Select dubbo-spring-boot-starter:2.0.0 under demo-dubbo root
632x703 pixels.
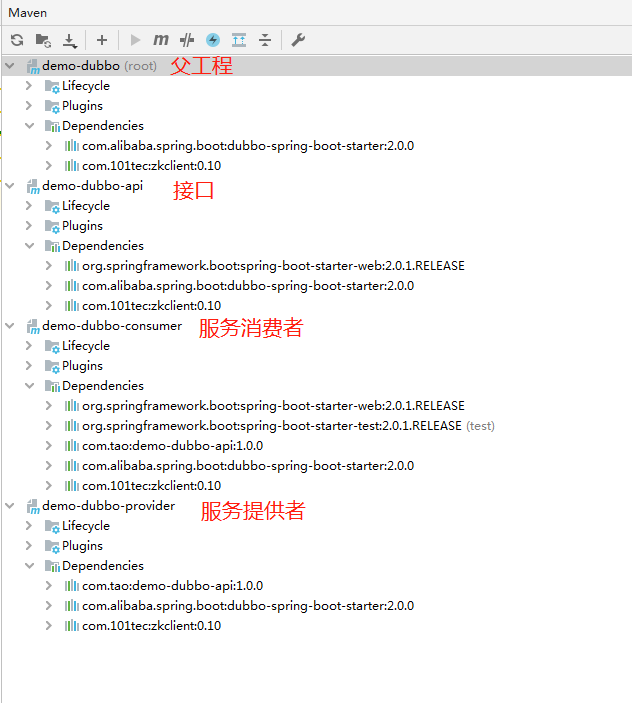(248, 146)
